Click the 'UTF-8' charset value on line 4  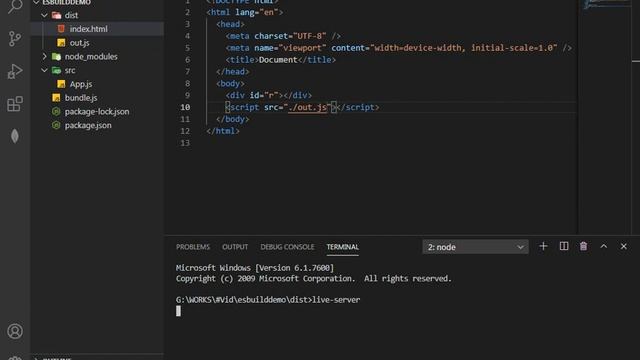click(309, 36)
